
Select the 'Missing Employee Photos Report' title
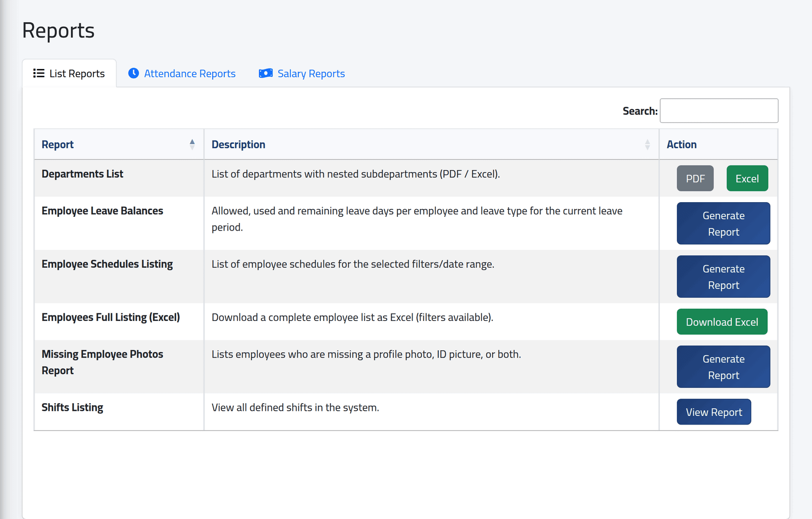coord(102,362)
